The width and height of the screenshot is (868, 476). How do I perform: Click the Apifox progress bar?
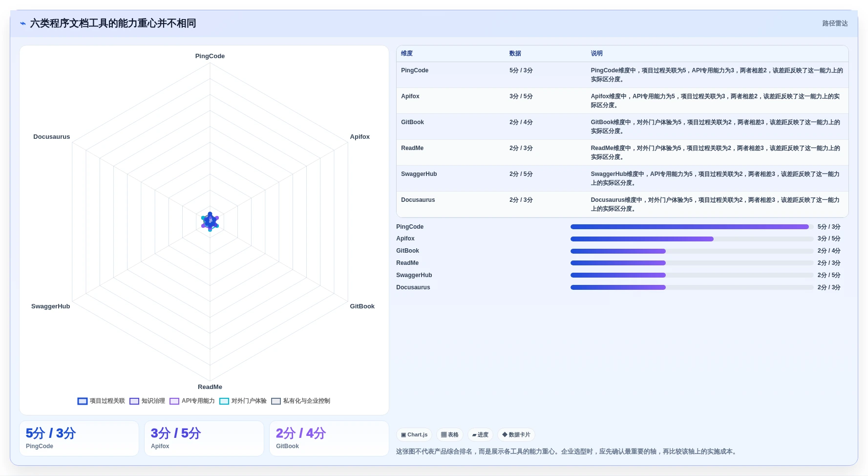point(692,239)
